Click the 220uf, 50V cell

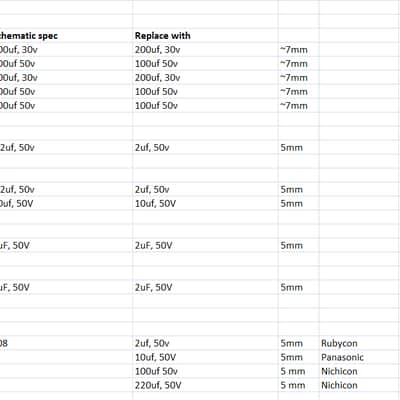coord(205,385)
